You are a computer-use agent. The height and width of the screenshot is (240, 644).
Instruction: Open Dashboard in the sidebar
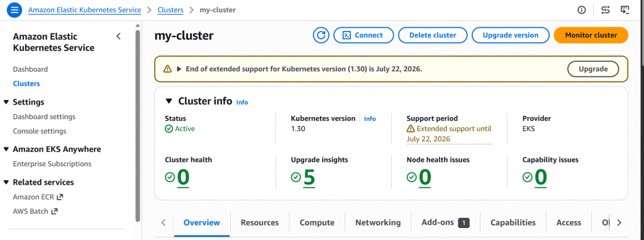click(30, 69)
